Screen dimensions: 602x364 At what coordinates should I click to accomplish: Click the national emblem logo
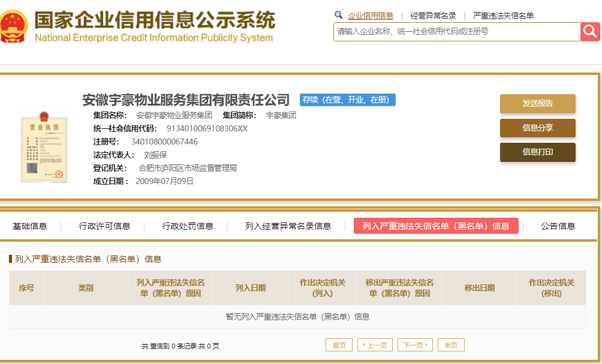[x=14, y=26]
